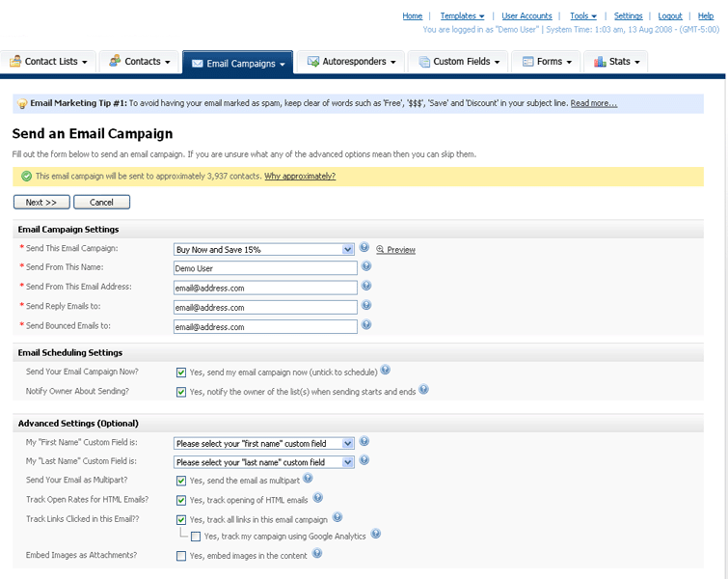Expand the Templates menu
Viewport: 728px width, 579px height.
pyautogui.click(x=462, y=15)
